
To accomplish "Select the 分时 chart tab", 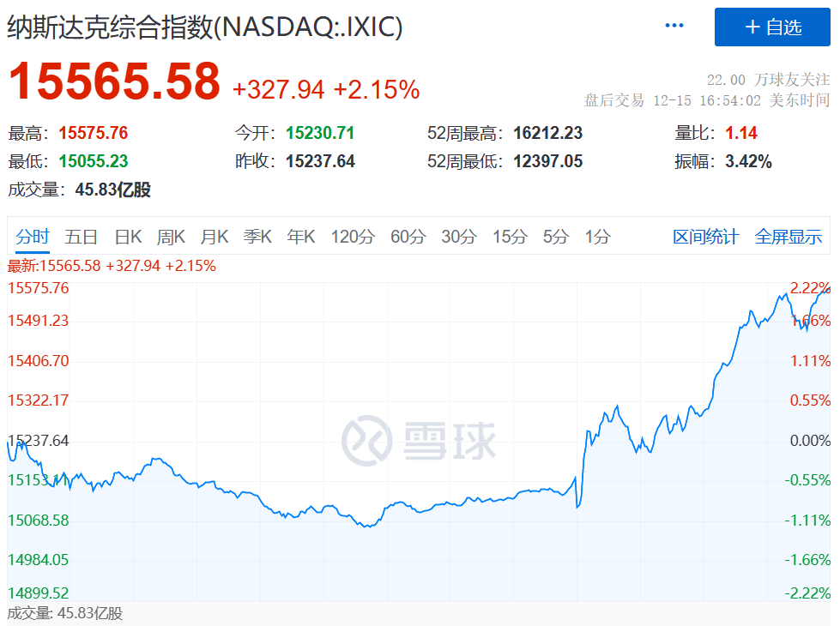I will [x=33, y=237].
